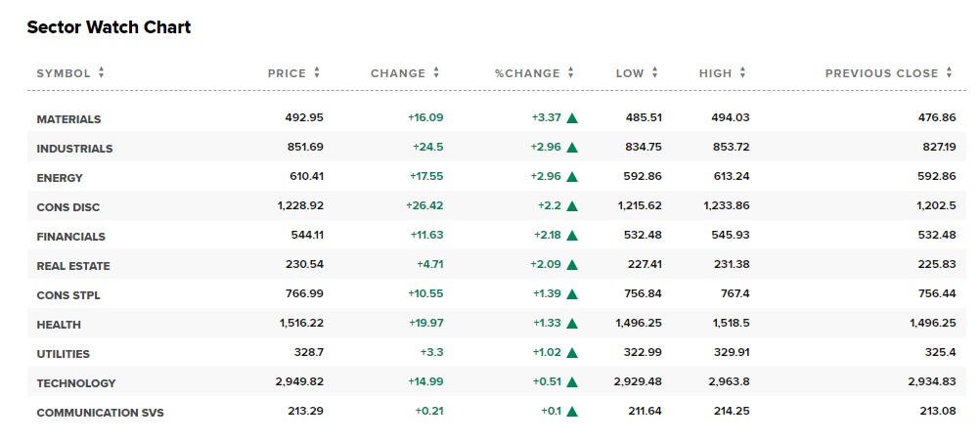The height and width of the screenshot is (443, 980).
Task: Open the REAL ESTATE sector page
Action: [x=73, y=266]
